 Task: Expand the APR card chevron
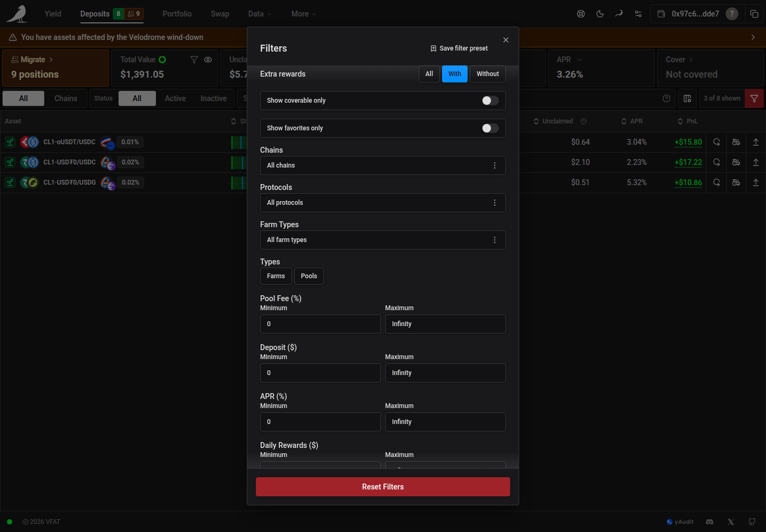[579, 60]
